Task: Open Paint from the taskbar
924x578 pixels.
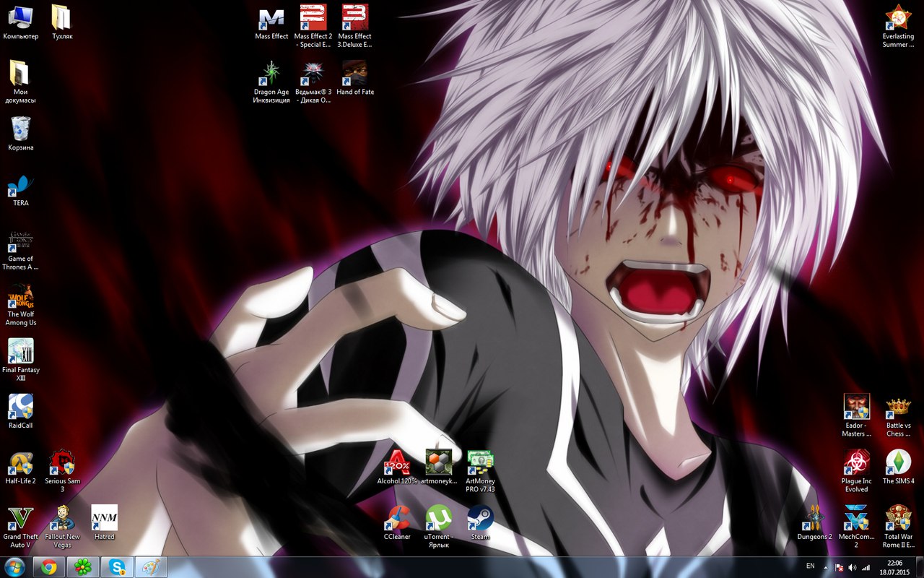Action: tap(151, 567)
